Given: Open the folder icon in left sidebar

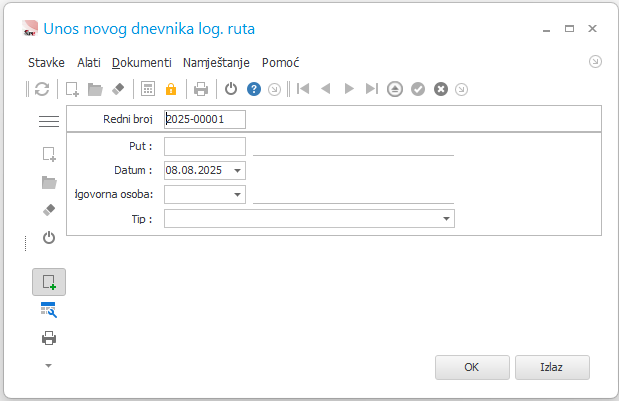Looking at the screenshot, I should tap(49, 182).
